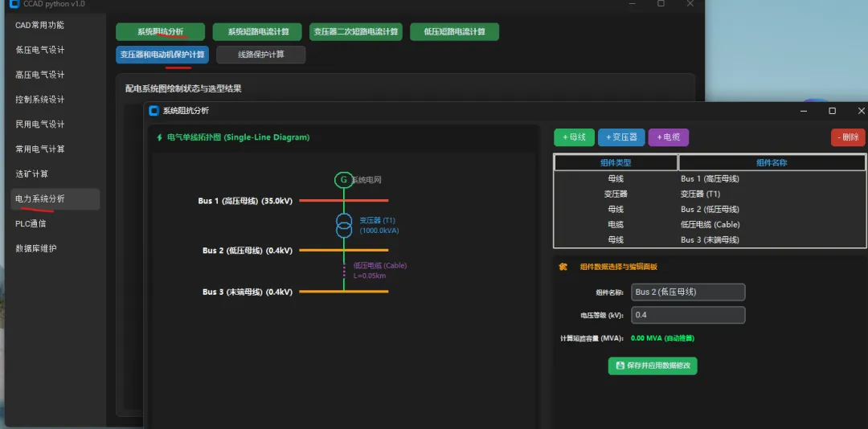This screenshot has width=868, height=429.
Task: Open 选矿计算 sidebar item
Action: point(32,174)
